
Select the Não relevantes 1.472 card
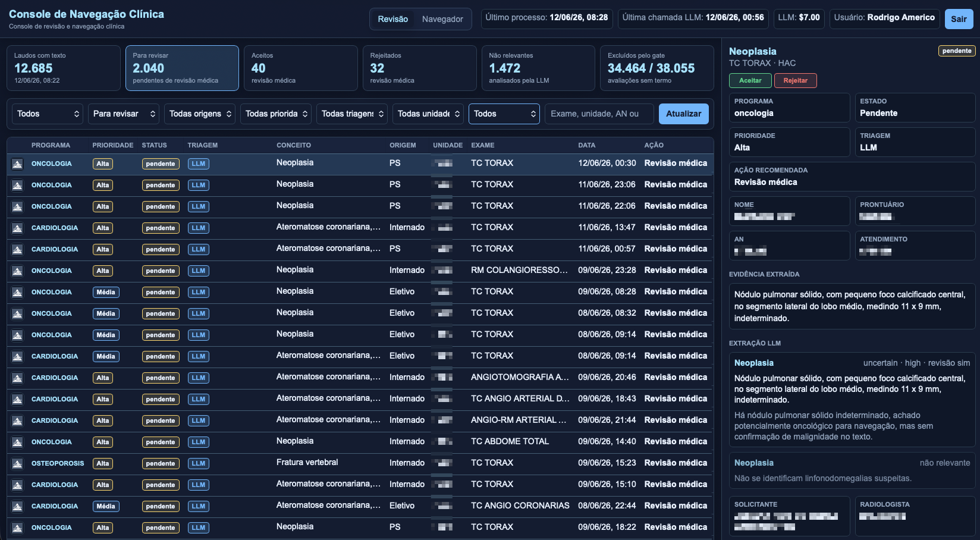point(538,68)
